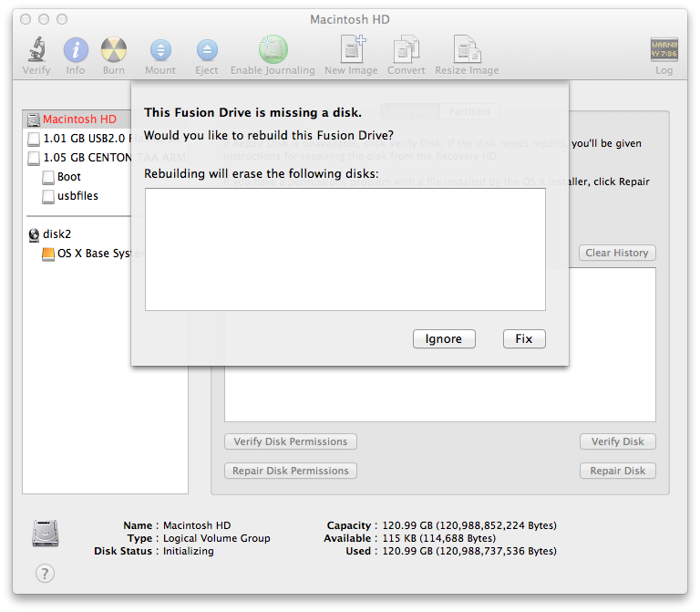Click the disk2 disk image icon
The width and height of the screenshot is (700, 612).
(34, 234)
